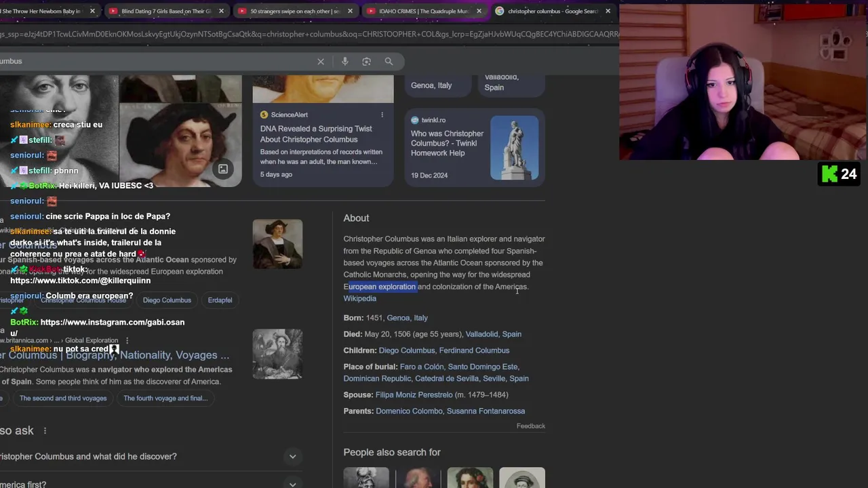868x488 pixels.
Task: Open the image gallery icon on Columbus portrait
Action: coord(222,169)
